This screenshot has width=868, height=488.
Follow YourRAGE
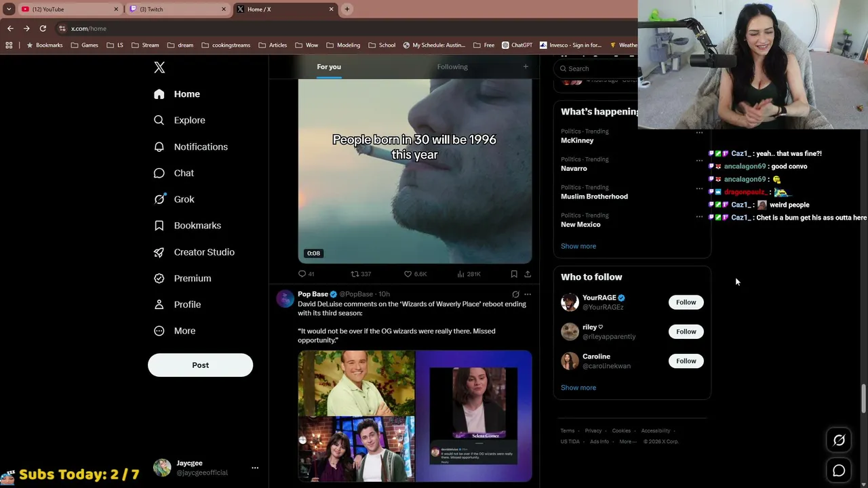click(686, 302)
